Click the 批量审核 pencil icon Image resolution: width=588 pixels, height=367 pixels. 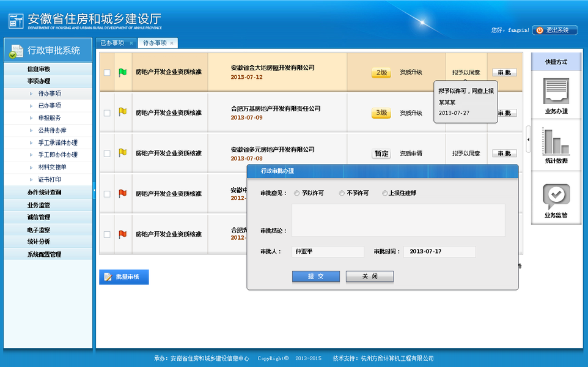pos(108,277)
